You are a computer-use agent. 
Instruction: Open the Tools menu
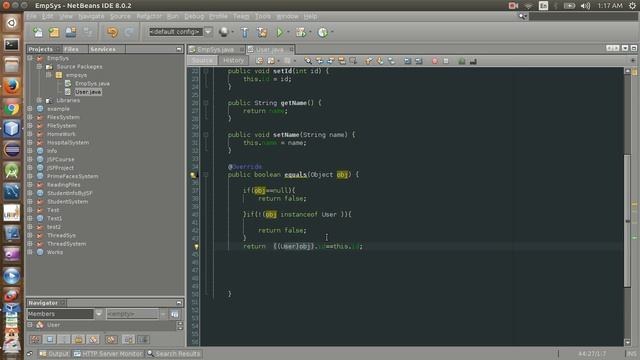pos(262,16)
